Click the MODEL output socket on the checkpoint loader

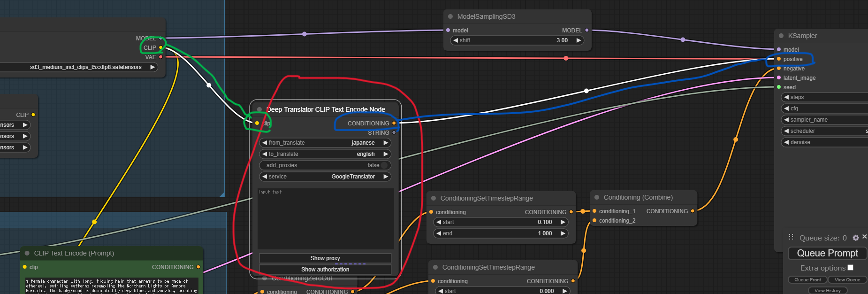161,38
